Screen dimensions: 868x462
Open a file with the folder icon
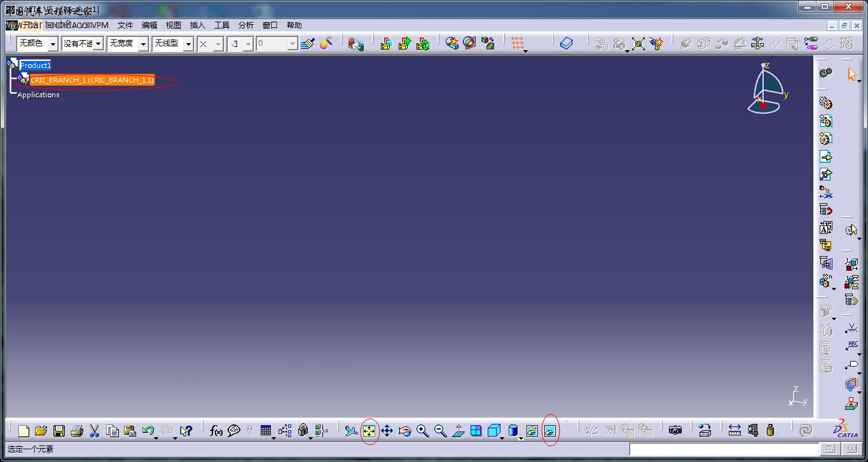tap(41, 431)
